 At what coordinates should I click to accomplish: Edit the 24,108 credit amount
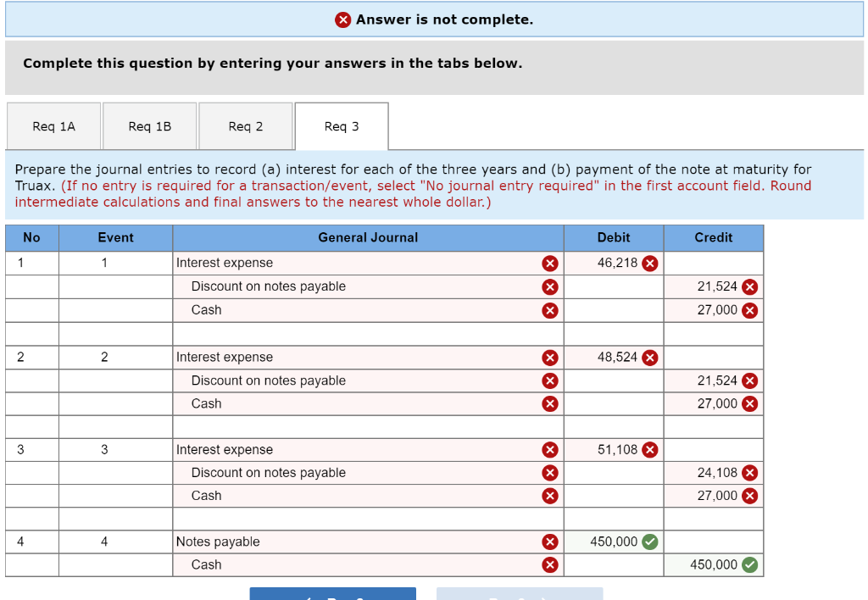click(x=714, y=473)
